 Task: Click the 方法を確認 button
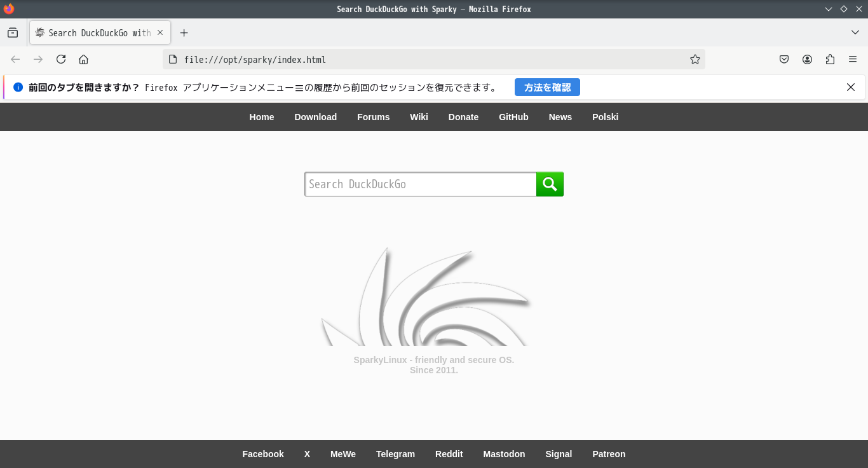click(547, 87)
